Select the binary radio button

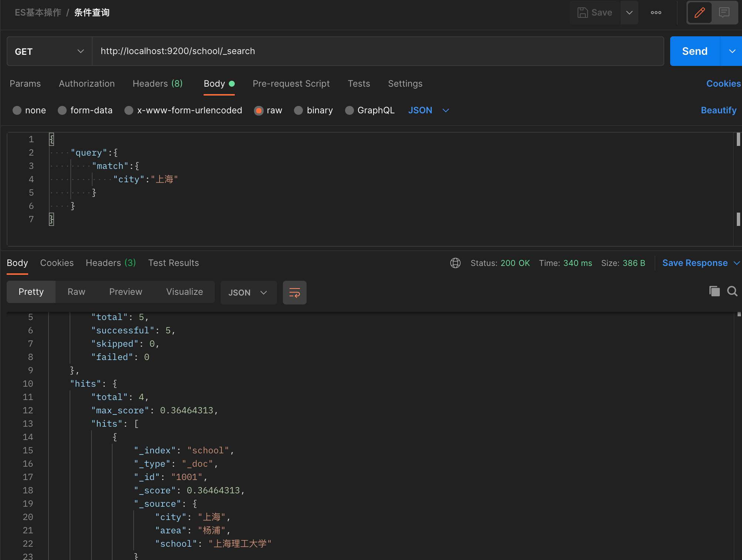click(x=298, y=110)
